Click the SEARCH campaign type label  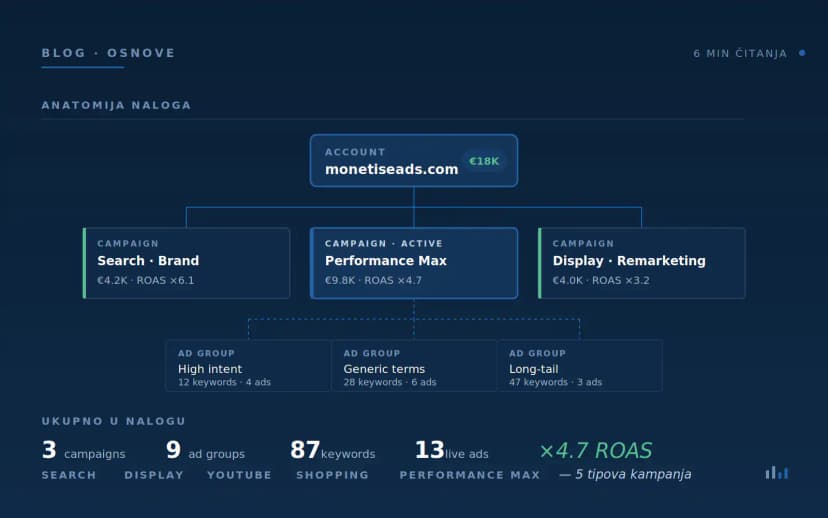[69, 475]
